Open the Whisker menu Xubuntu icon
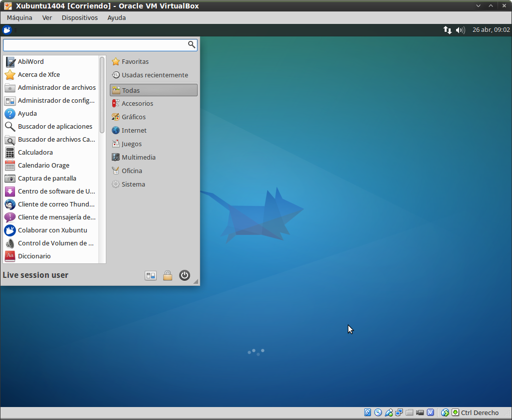The image size is (512, 420). (7, 30)
